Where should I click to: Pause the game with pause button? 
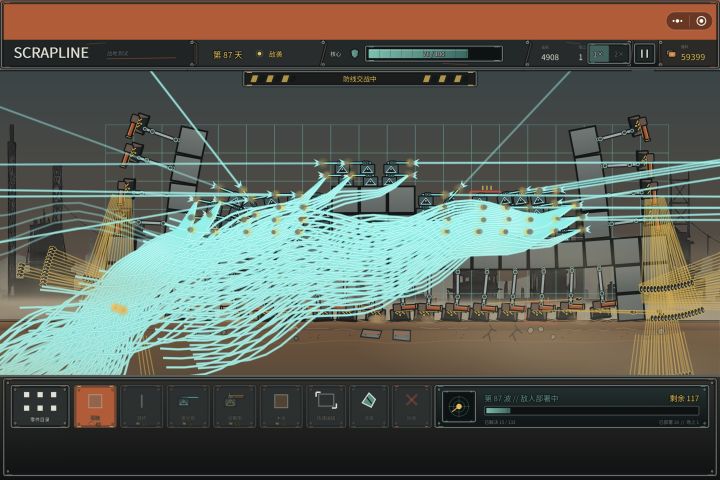point(644,54)
